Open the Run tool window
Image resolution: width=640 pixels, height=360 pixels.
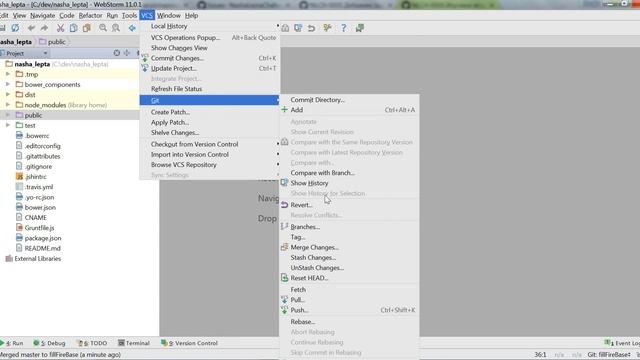pyautogui.click(x=13, y=343)
